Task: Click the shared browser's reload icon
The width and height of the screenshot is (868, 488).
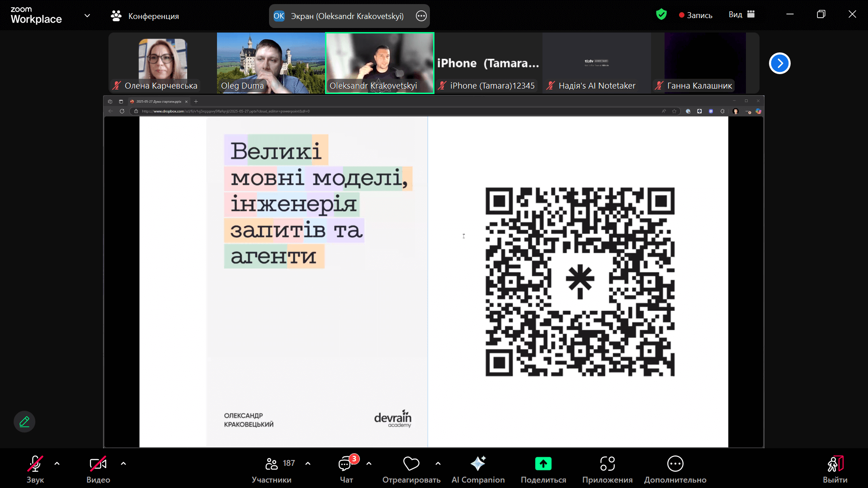Action: 122,111
